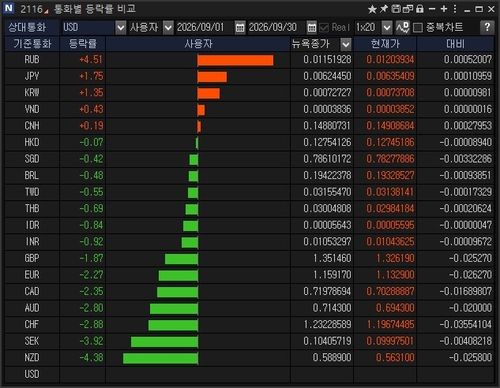500x388 pixels.
Task: Open the start date calendar picker
Action: (x=240, y=27)
